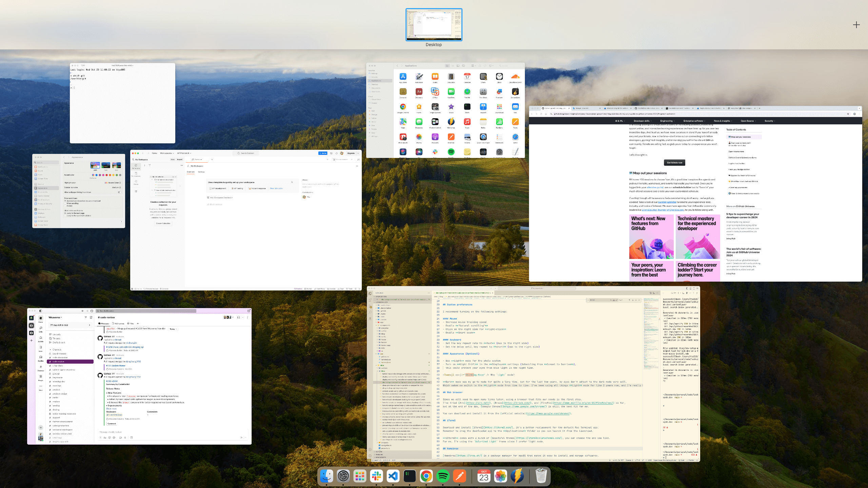Click the GarageBand app in Finder
The image size is (868, 488).
515,92
